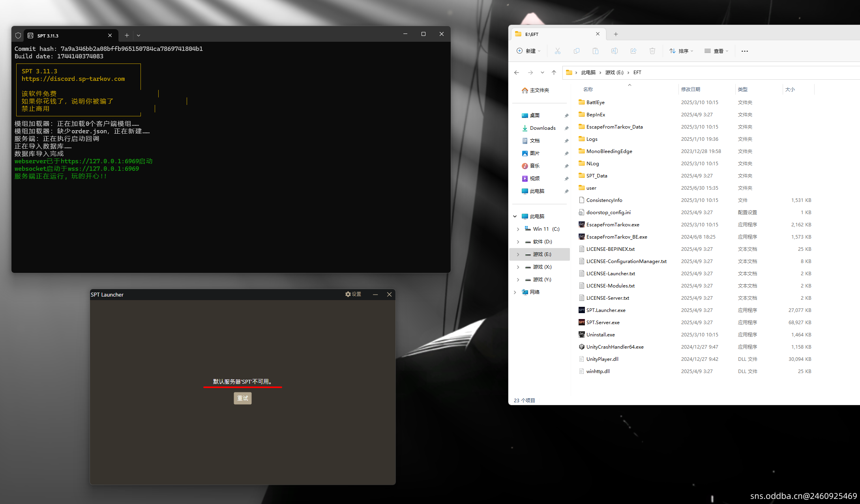Click the Delete trash icon in Explorer toolbar
The height and width of the screenshot is (504, 860).
pos(652,51)
